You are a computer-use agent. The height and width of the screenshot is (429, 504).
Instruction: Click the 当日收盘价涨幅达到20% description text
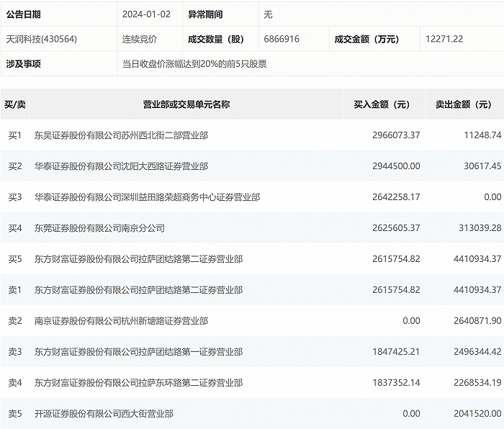pyautogui.click(x=194, y=64)
